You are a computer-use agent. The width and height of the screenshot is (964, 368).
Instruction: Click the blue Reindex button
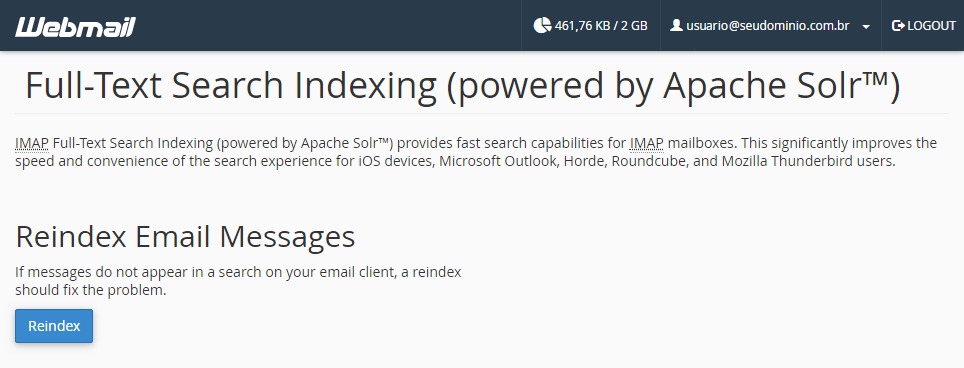click(x=54, y=326)
